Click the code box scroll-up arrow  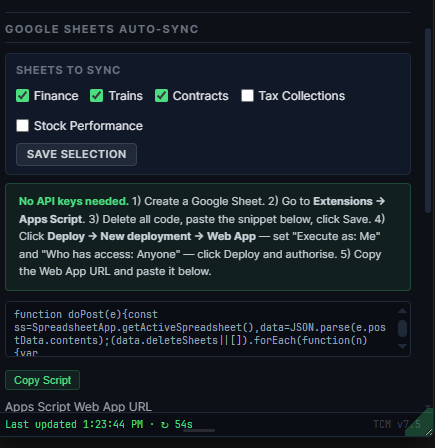coord(402,311)
